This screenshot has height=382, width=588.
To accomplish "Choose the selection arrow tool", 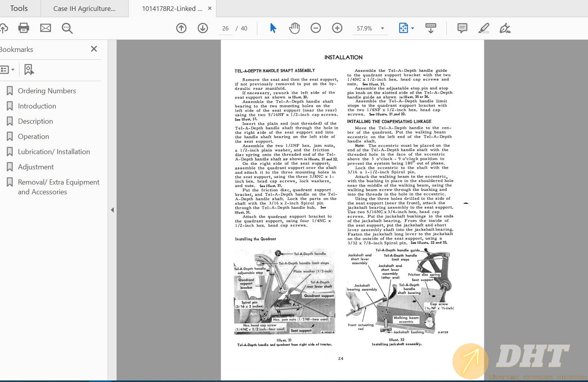I will point(273,28).
